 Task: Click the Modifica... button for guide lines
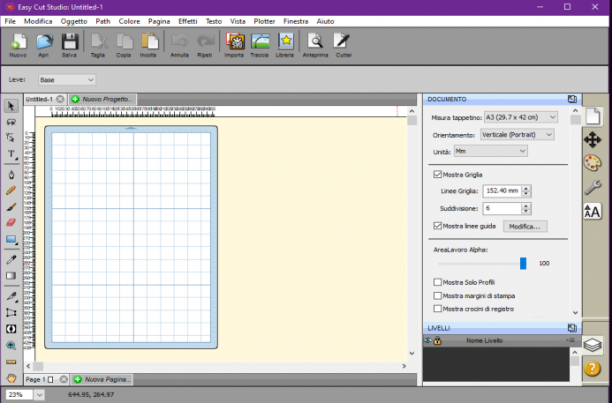525,226
